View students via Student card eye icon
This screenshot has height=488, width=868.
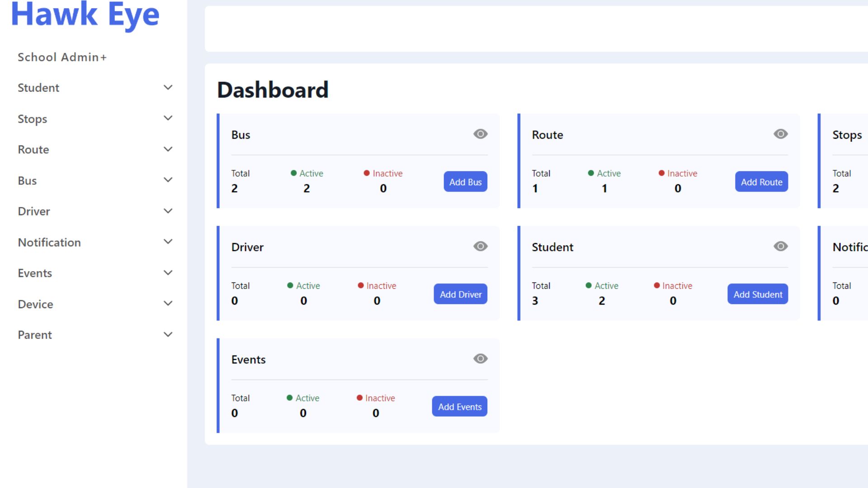(x=780, y=246)
